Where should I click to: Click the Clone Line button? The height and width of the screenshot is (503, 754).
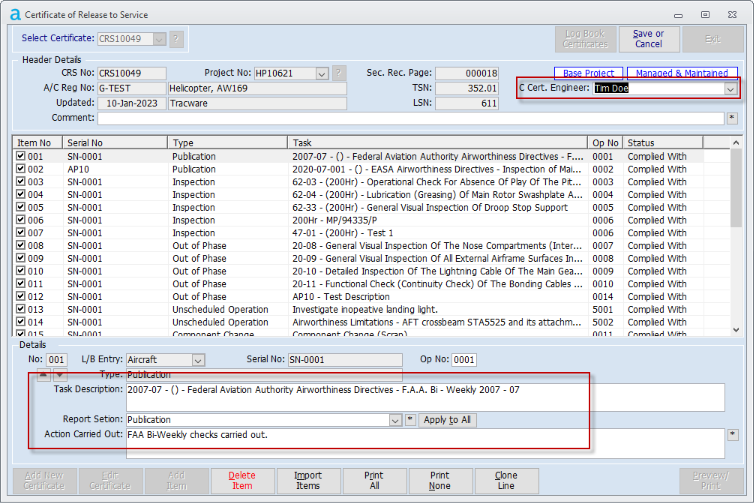pos(506,480)
